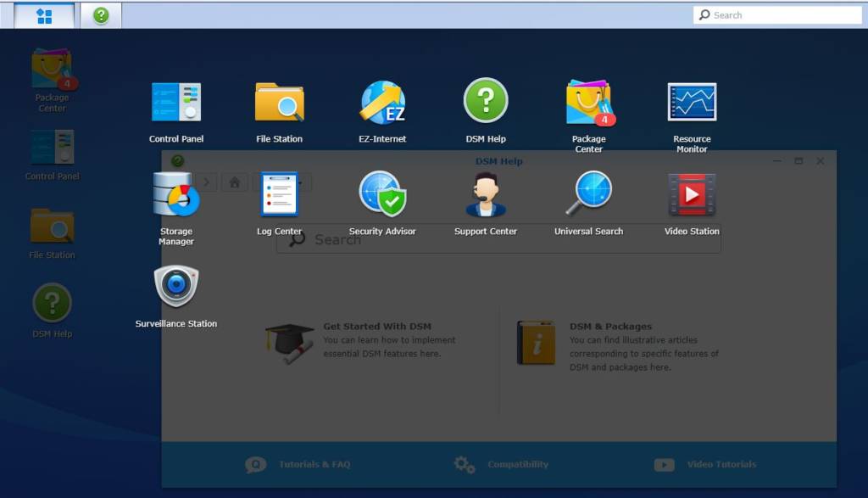Open the EZ-Internet wizard
Image resolution: width=868 pixels, height=498 pixels.
pyautogui.click(x=382, y=113)
